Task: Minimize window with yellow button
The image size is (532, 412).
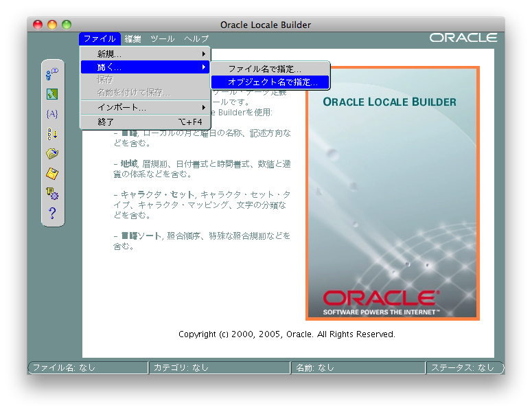Action: click(x=52, y=25)
